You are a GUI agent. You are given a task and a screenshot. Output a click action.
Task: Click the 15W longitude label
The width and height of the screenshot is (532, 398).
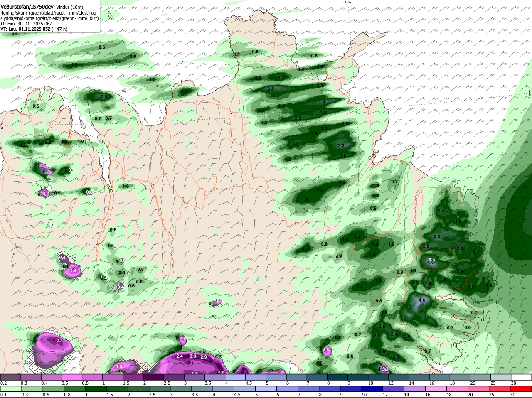click(x=348, y=2)
